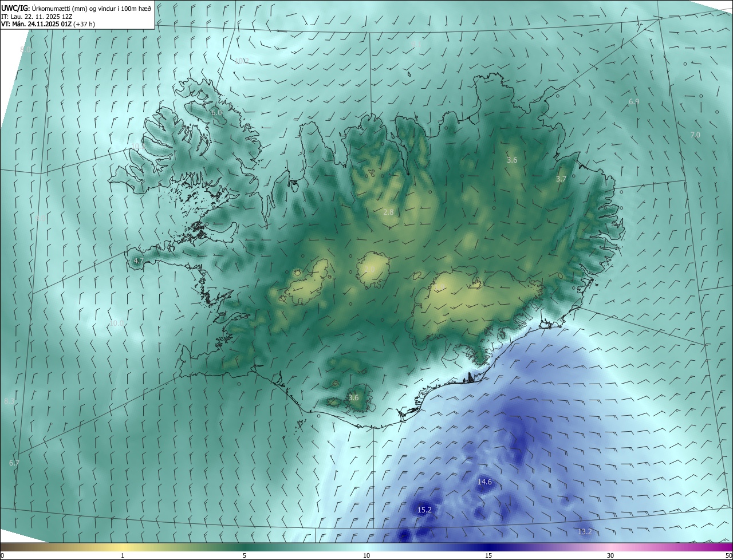733x560 pixels.
Task: Click the 10.2 value north of the Westfjords
Action: (242, 60)
